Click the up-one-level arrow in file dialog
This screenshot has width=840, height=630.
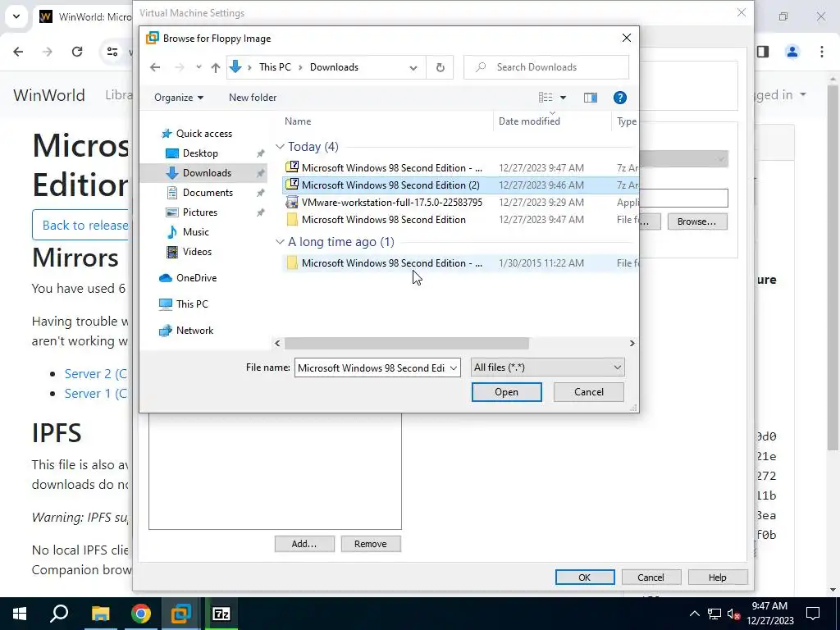(216, 67)
